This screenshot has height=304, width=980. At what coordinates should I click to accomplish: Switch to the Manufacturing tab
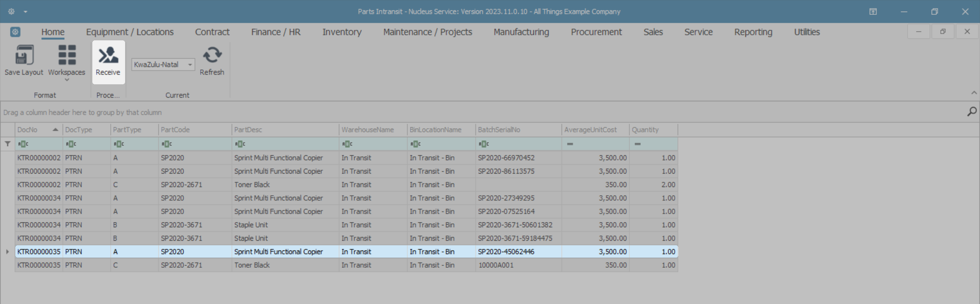(521, 32)
